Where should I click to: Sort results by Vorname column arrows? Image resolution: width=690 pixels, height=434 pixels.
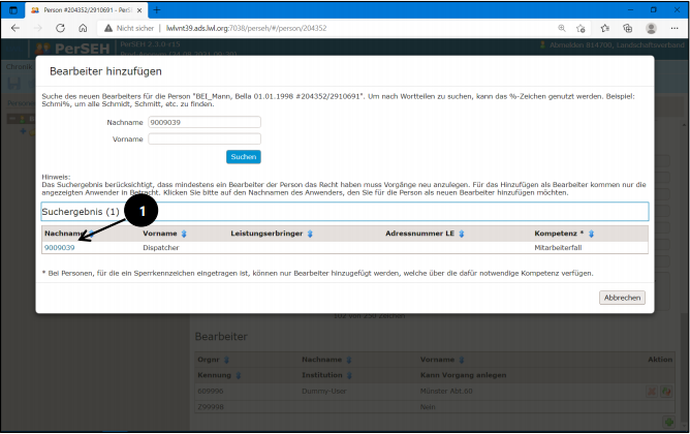[184, 234]
